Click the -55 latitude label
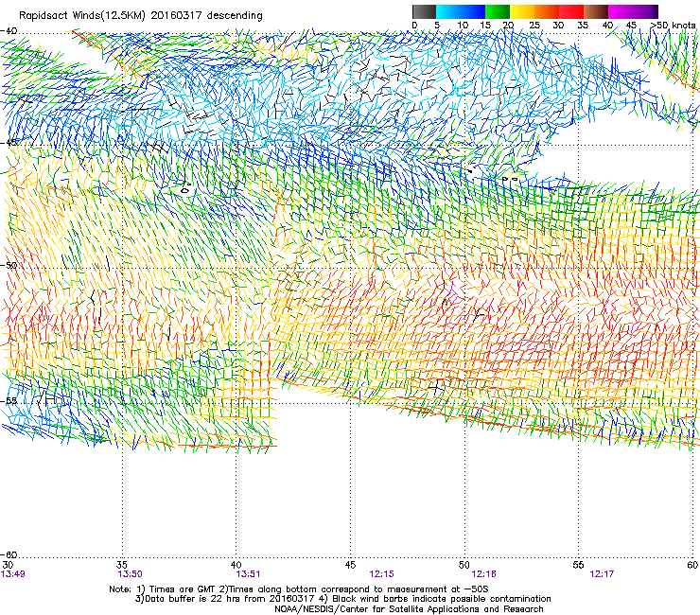Image resolution: width=700 pixels, height=615 pixels. 9,401
